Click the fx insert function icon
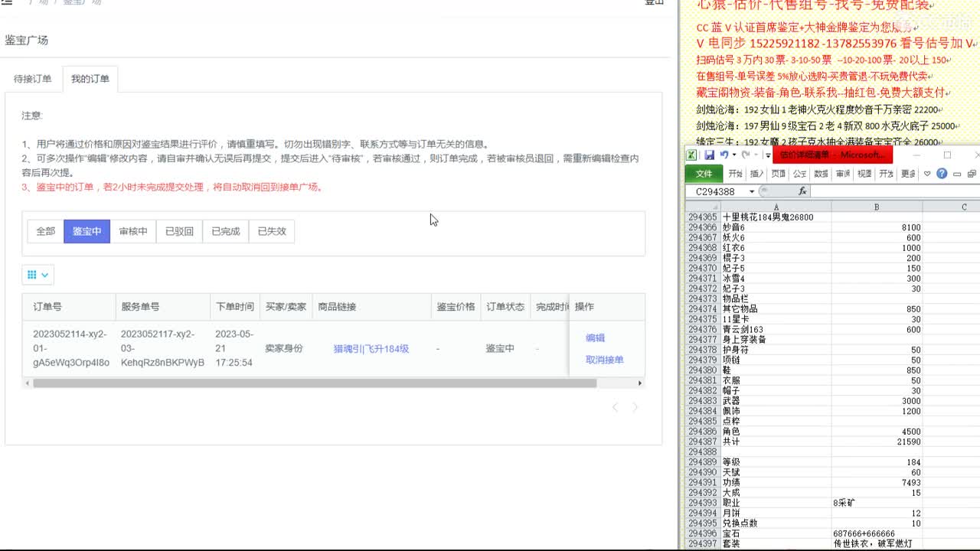The image size is (980, 551). pyautogui.click(x=802, y=189)
